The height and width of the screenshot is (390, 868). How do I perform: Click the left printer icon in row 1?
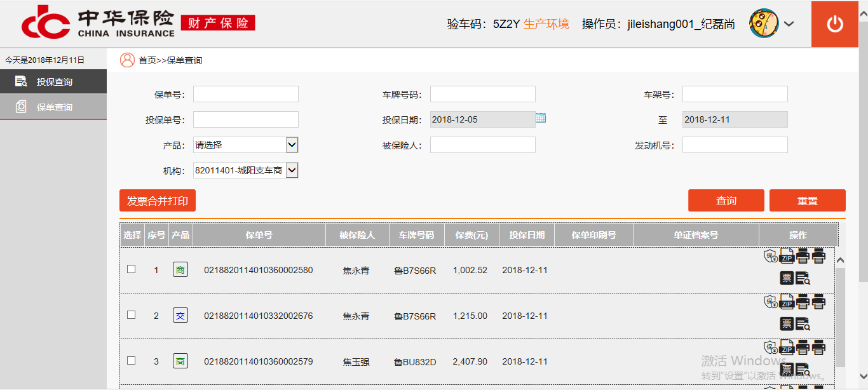803,257
